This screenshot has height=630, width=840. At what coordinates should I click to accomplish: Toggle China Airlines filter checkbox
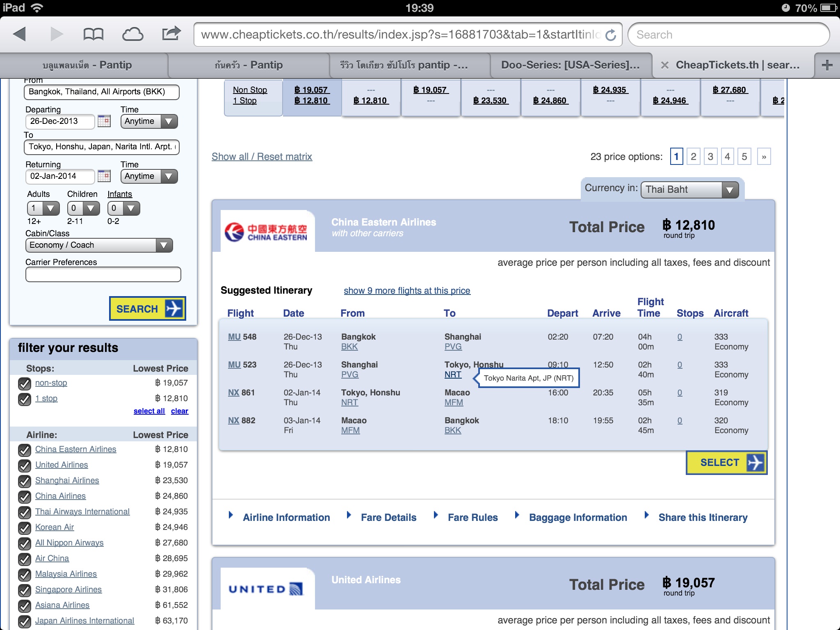[x=25, y=497]
